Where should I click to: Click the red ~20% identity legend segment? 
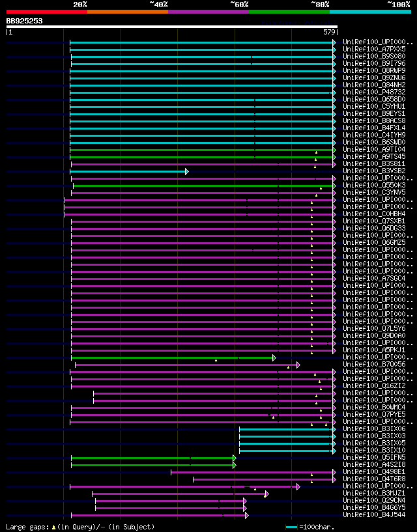click(x=47, y=12)
